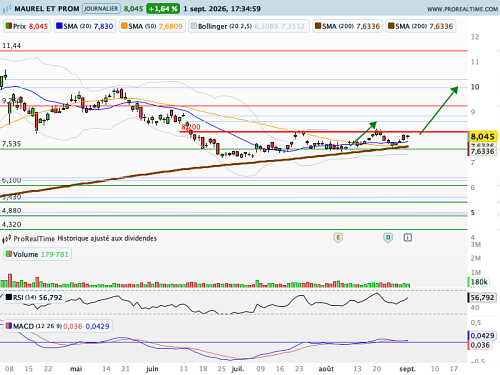
Task: Click the MAUREL ET PROM ticker name
Action: pos(47,9)
